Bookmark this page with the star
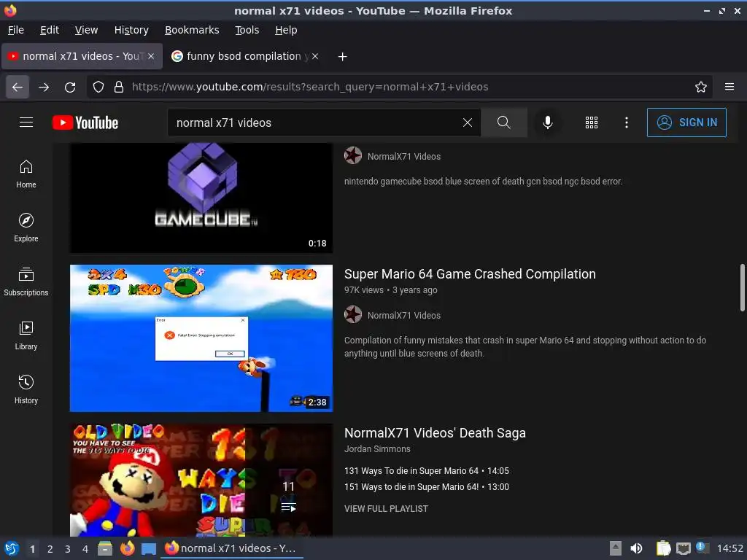This screenshot has width=747, height=560. click(x=701, y=87)
